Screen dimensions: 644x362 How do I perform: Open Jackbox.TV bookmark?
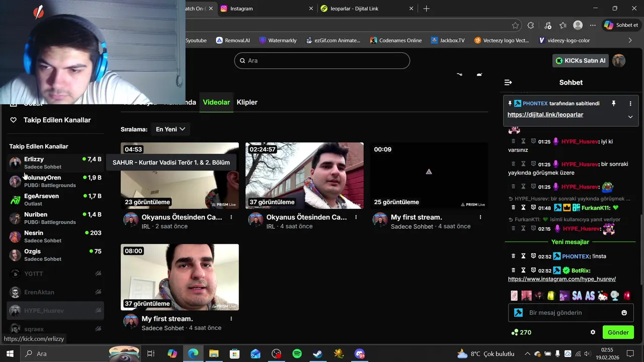(448, 40)
